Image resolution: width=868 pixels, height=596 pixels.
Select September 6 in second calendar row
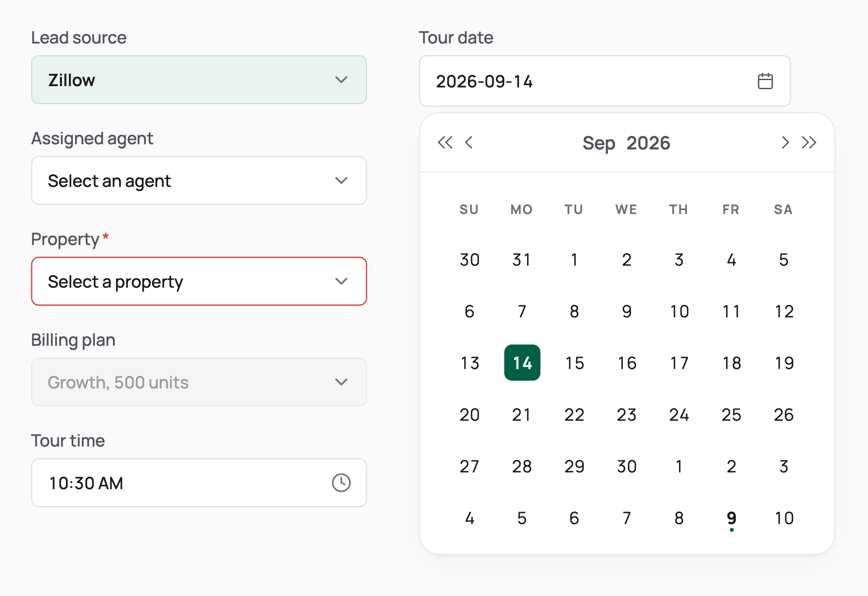[x=470, y=311]
